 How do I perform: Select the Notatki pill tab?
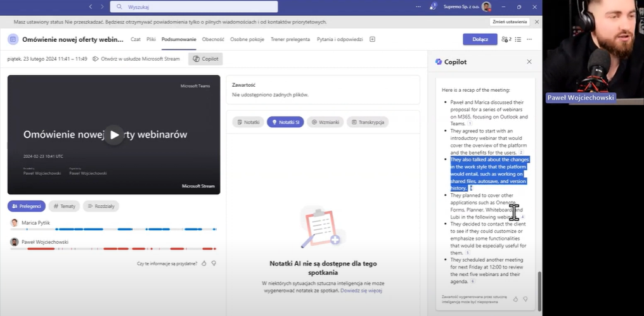pyautogui.click(x=248, y=122)
